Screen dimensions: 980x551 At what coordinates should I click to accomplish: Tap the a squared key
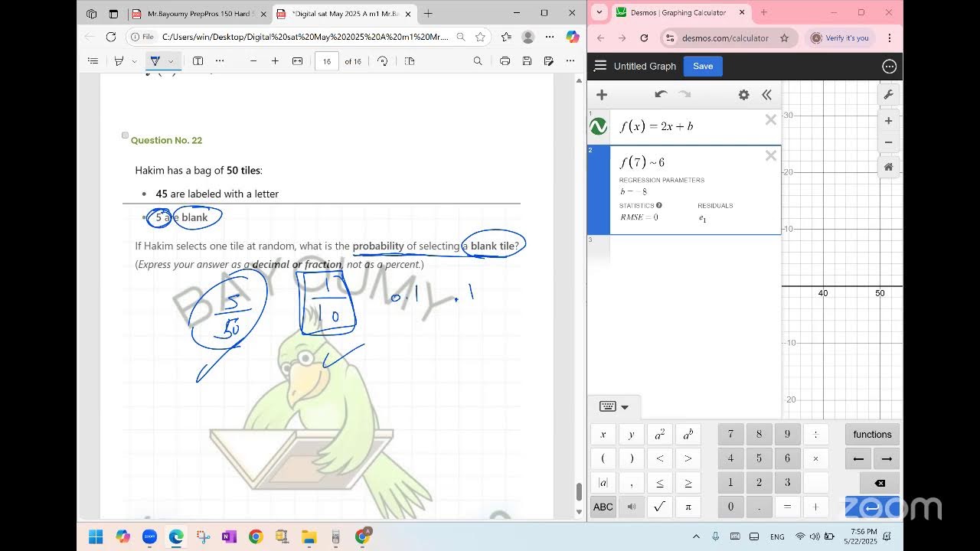659,435
